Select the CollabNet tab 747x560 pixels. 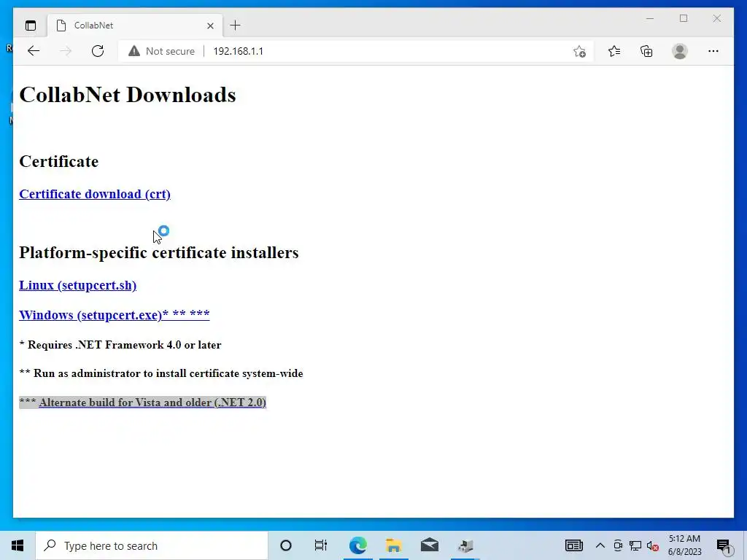tap(135, 26)
